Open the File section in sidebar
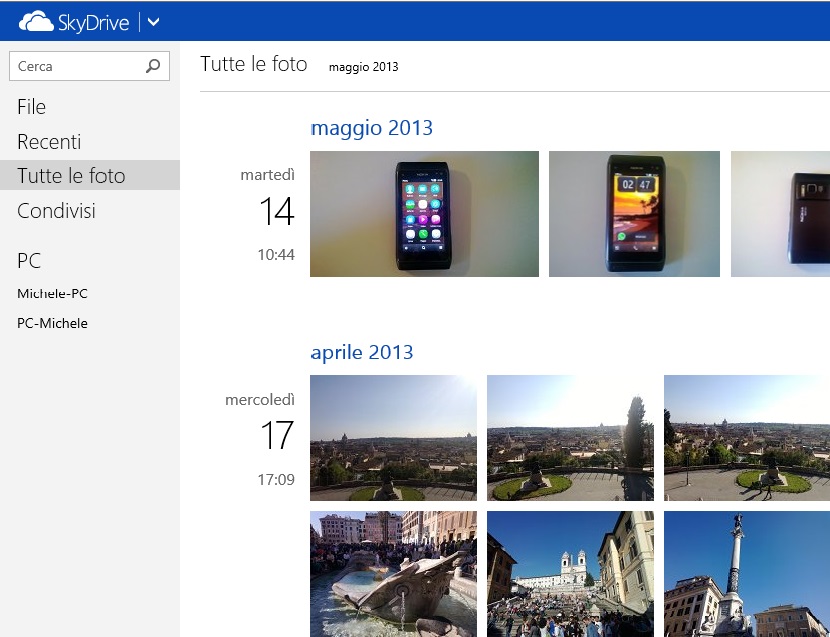 click(x=31, y=107)
